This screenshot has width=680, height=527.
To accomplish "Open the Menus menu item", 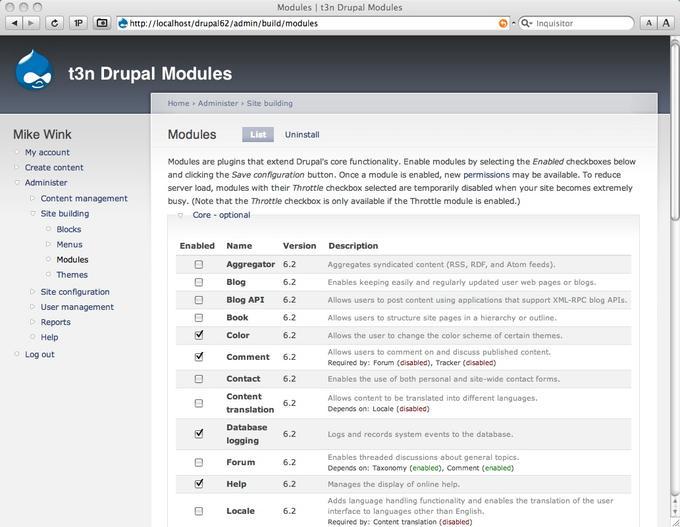I will click(x=69, y=244).
